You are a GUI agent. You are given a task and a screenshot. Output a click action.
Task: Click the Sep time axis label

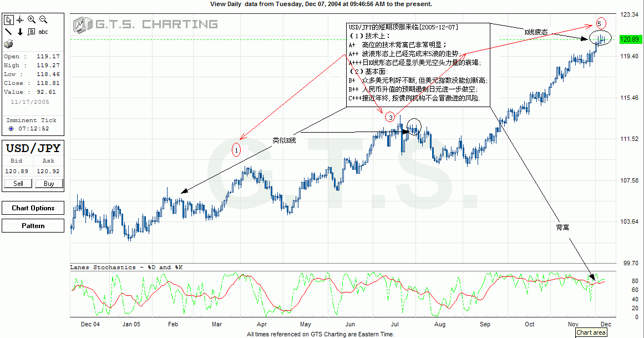tap(485, 324)
